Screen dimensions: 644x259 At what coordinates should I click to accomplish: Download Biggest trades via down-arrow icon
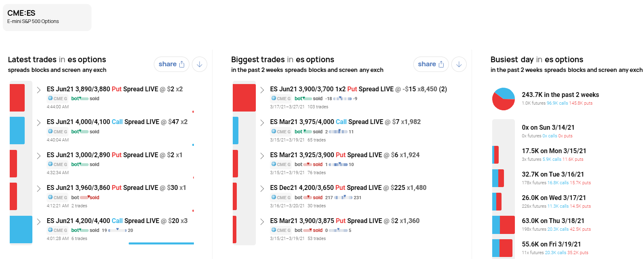459,64
